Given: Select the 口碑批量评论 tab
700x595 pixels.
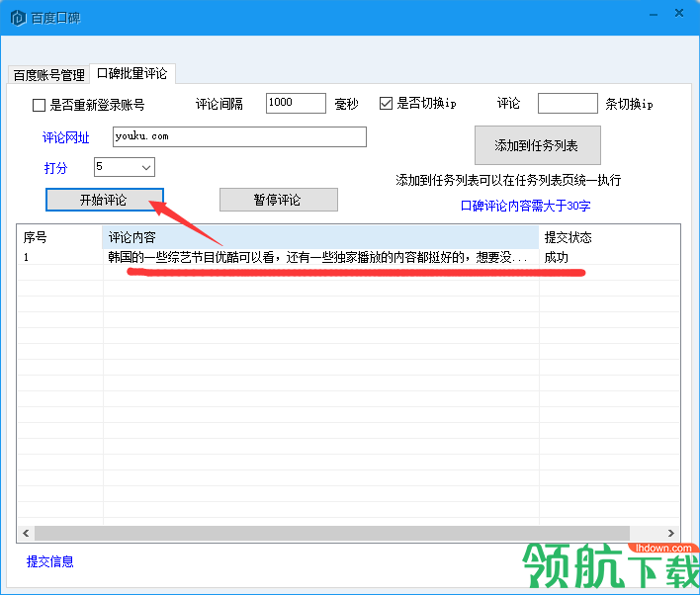Looking at the screenshot, I should [132, 73].
